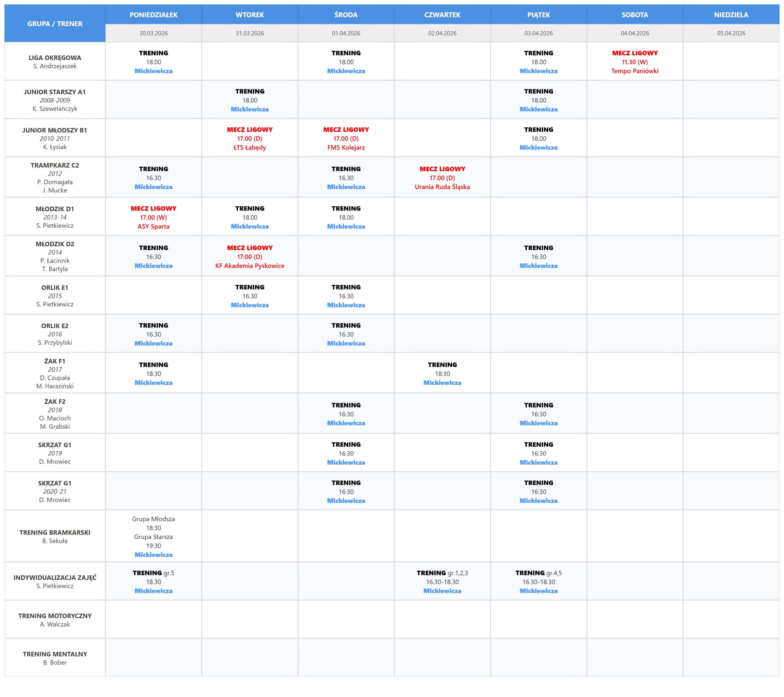This screenshot has height=697, width=784.
Task: Click the JUNIOR STARSZY A1 group label
Action: [x=55, y=92]
